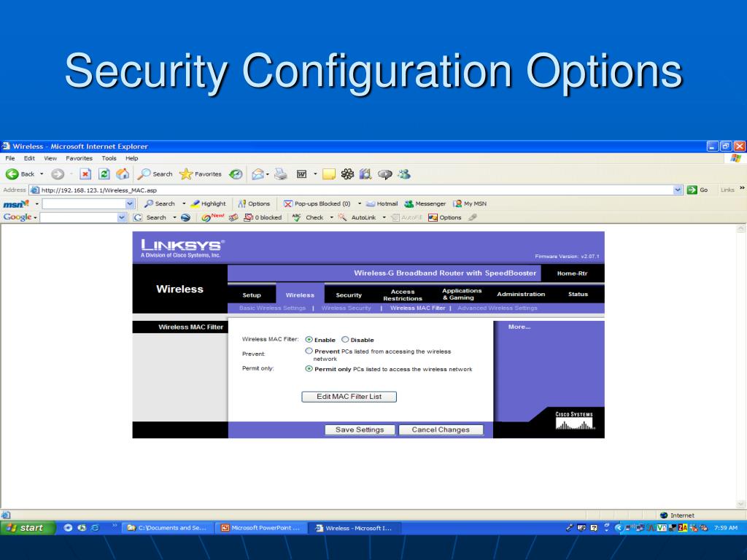Open the Help menu
The width and height of the screenshot is (747, 560).
(132, 158)
